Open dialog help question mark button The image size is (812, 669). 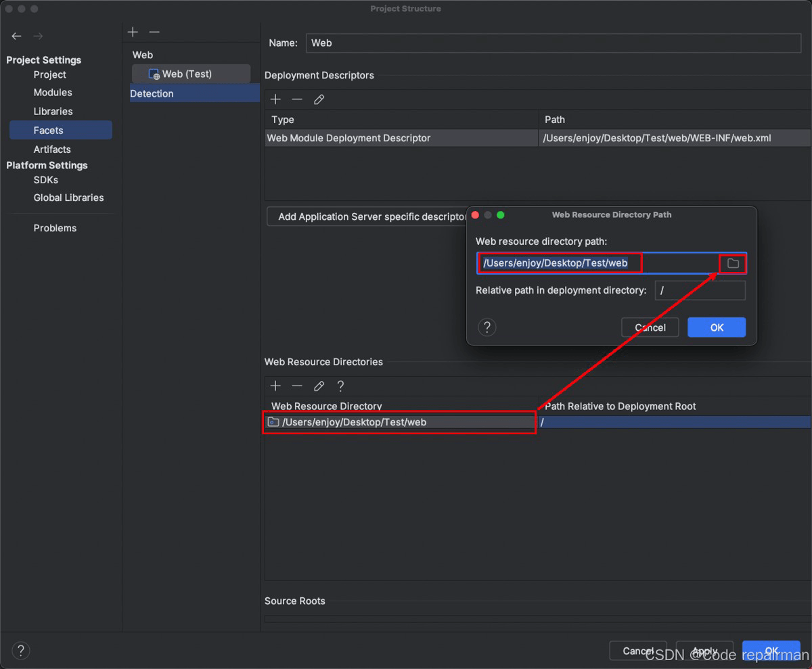pyautogui.click(x=487, y=327)
